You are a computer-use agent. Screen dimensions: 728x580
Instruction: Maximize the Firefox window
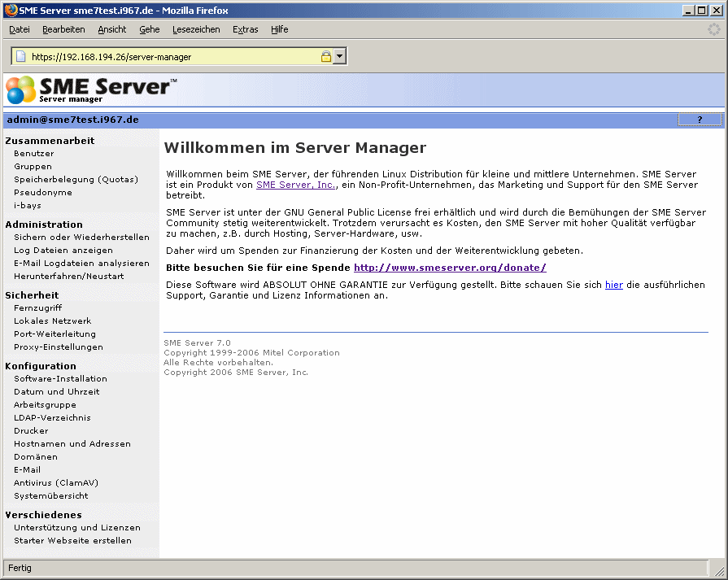[702, 11]
